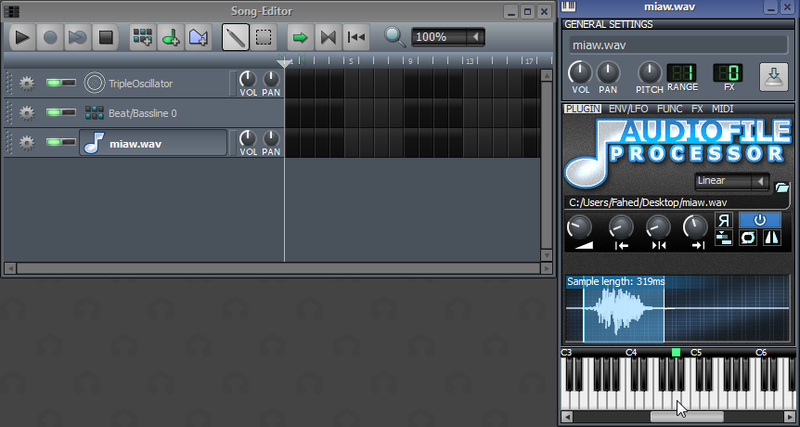
Task: Click miaw.wav track PAN knob
Action: pyautogui.click(x=271, y=138)
